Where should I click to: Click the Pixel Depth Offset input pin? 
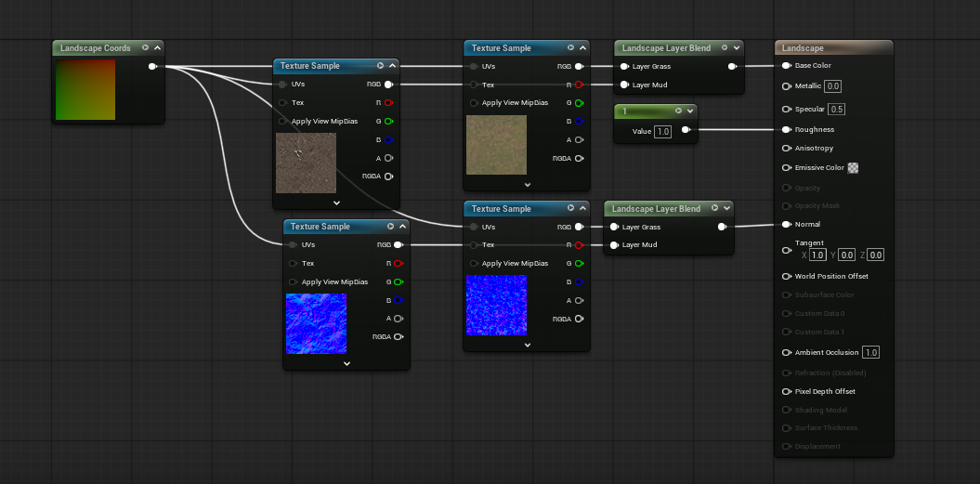coord(786,391)
